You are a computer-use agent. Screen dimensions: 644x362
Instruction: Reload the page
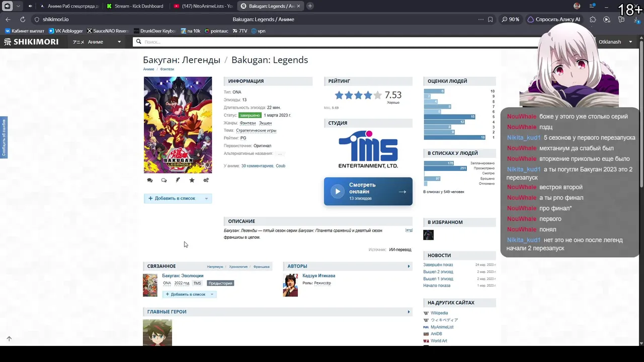click(x=23, y=20)
